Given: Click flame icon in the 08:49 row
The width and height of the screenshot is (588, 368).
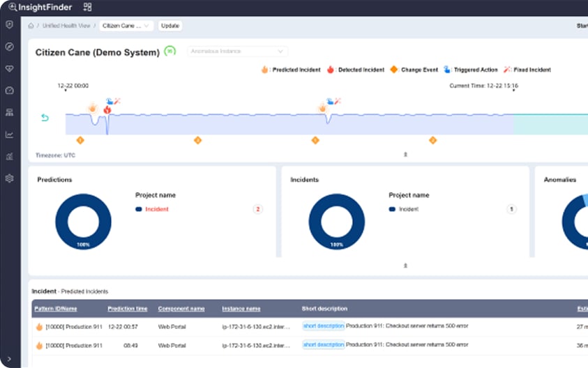Looking at the screenshot, I should pos(39,346).
